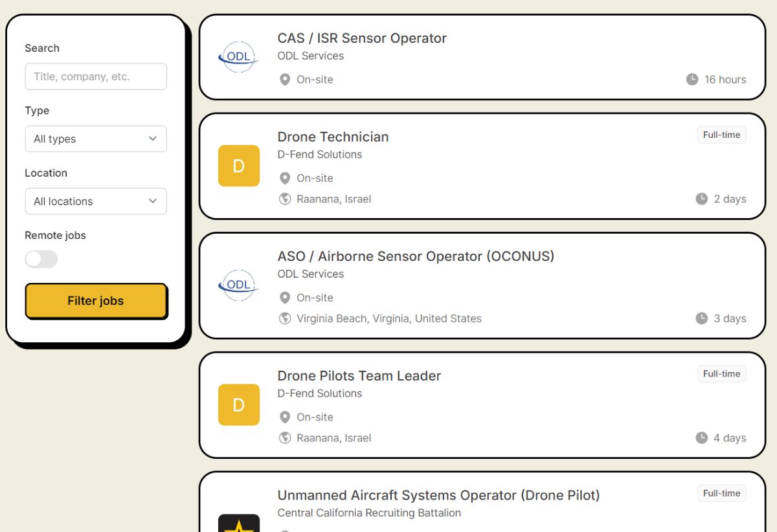Click On-site label on Drone Technician card
The height and width of the screenshot is (532, 777).
click(315, 178)
